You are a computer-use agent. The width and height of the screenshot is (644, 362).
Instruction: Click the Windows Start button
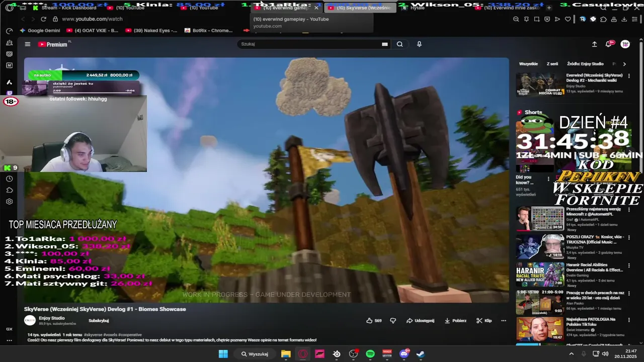pos(223,354)
